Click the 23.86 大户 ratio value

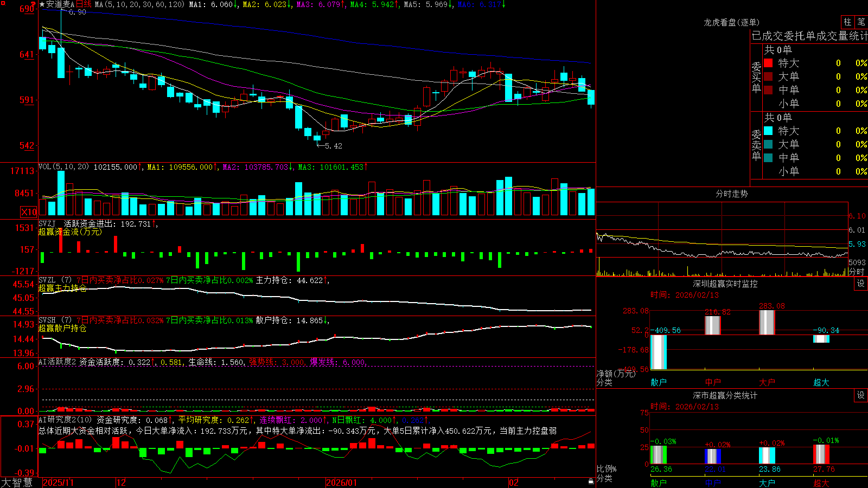769,469
